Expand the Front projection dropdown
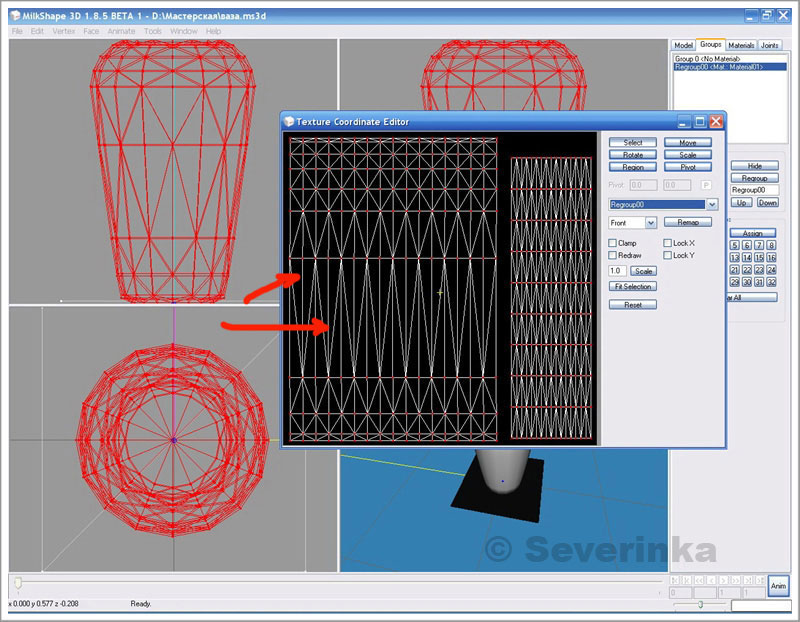This screenshot has height=622, width=800. click(650, 223)
